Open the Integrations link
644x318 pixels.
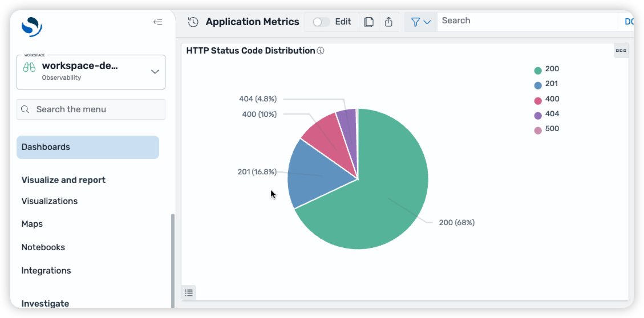(x=46, y=271)
